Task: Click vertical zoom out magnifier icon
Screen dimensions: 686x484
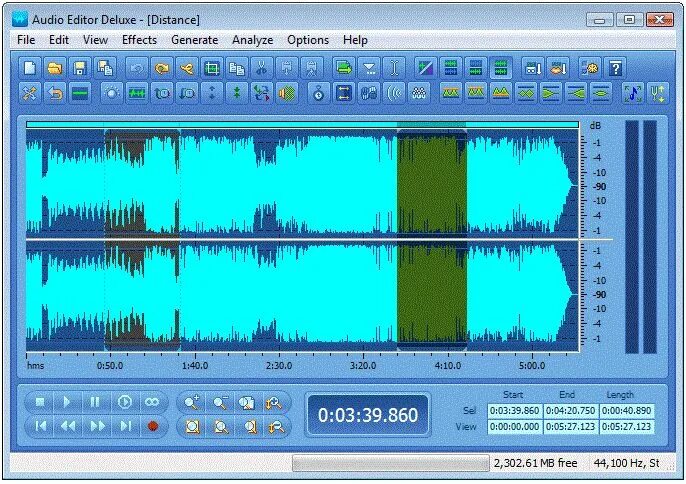Action: 276,426
